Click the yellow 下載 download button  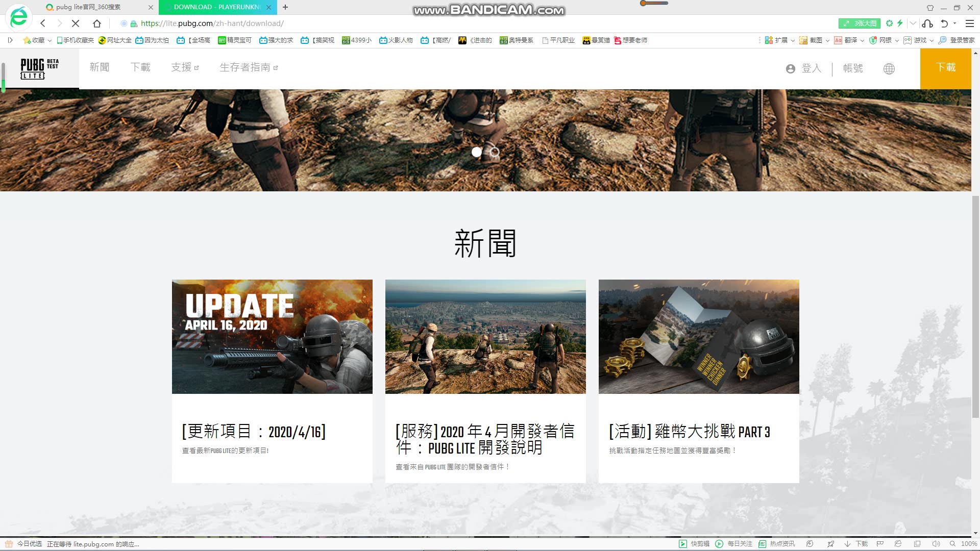click(946, 68)
